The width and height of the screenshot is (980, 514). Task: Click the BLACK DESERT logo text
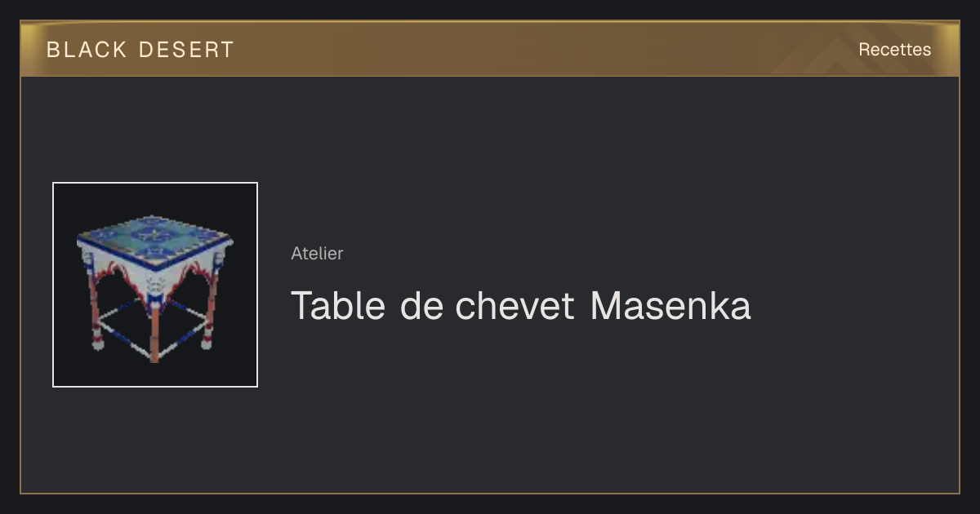tap(140, 50)
